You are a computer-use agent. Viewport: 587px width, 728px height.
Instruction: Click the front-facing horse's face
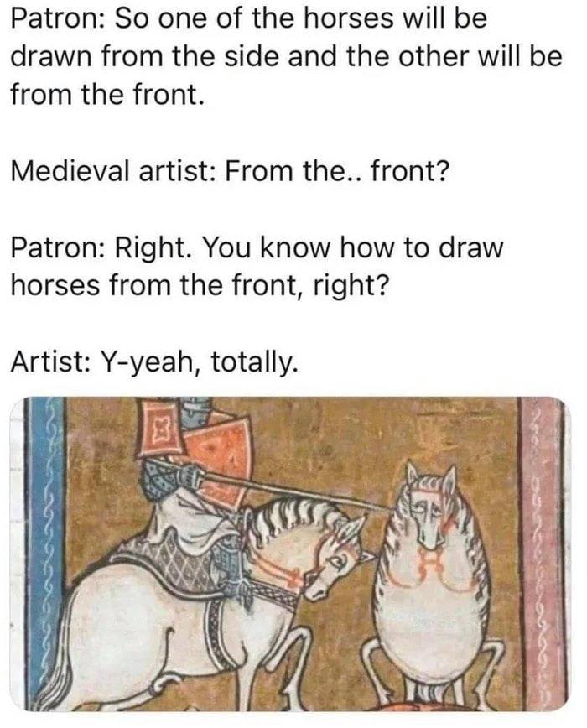click(x=427, y=517)
